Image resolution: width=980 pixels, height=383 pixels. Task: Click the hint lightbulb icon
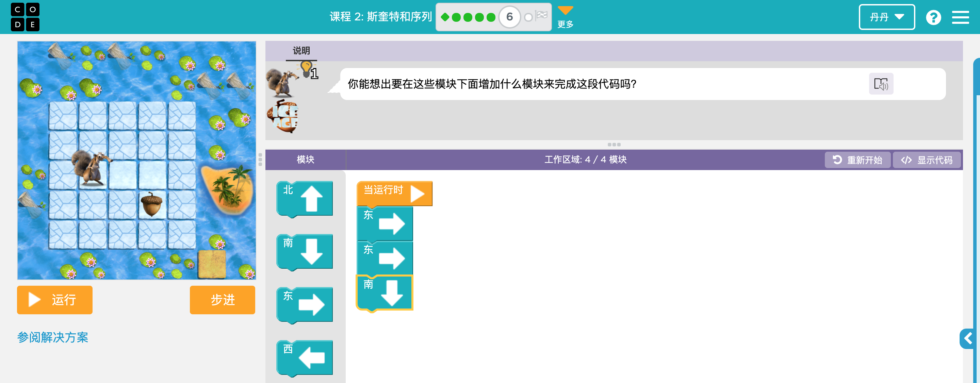point(307,69)
